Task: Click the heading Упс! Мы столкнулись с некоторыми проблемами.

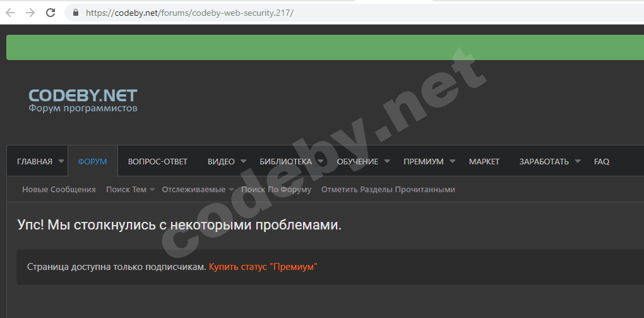Action: [179, 225]
